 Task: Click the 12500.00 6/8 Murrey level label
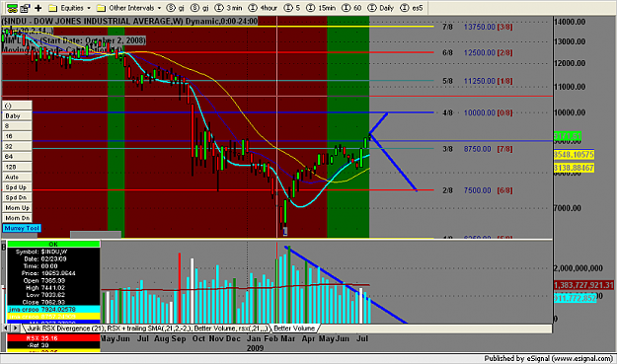478,52
